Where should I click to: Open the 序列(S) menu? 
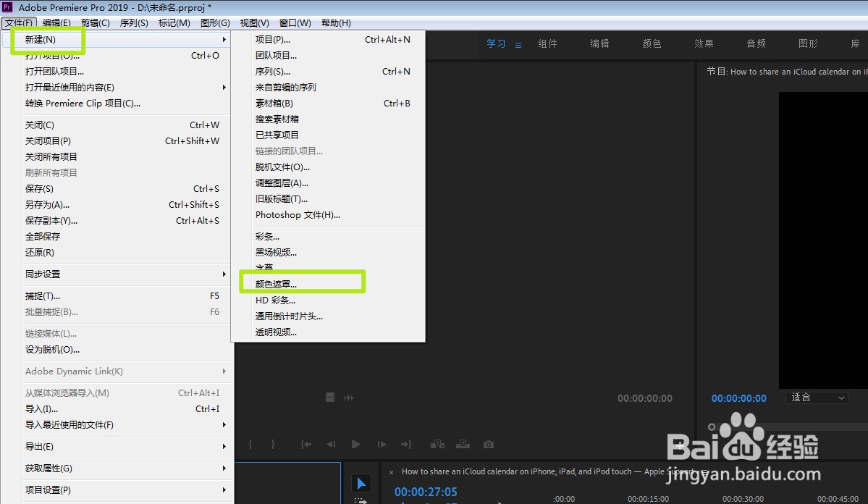click(x=134, y=22)
